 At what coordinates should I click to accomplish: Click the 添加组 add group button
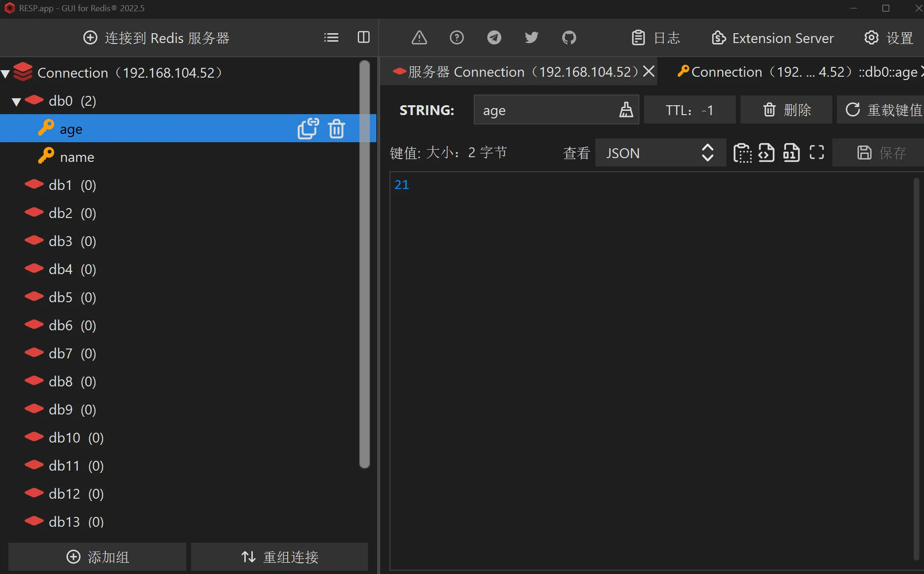(x=97, y=557)
